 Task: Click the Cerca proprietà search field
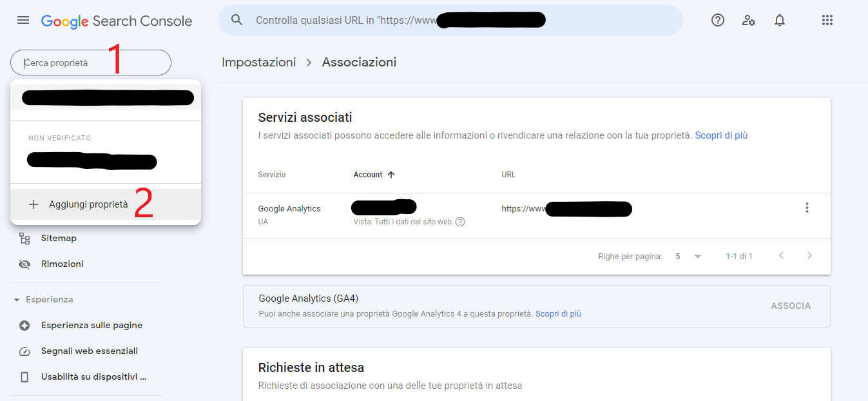(x=90, y=63)
